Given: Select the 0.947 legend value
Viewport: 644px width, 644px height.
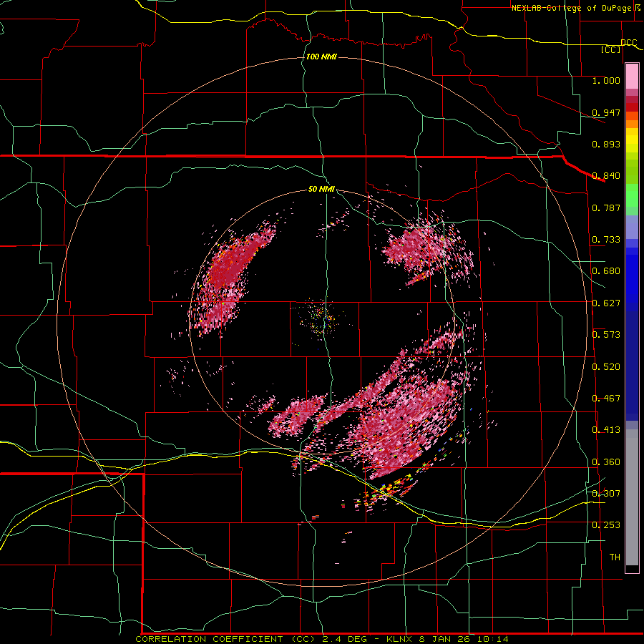Looking at the screenshot, I should pos(606,112).
